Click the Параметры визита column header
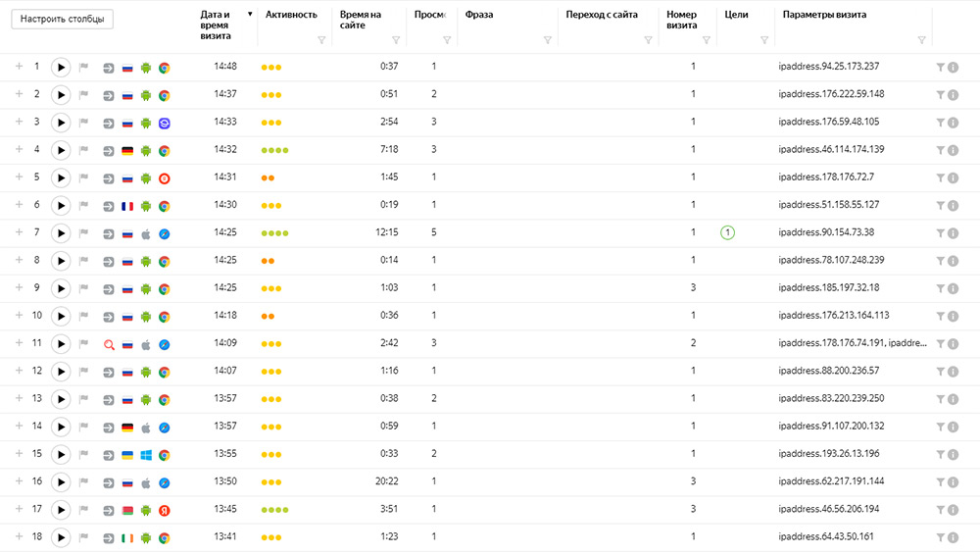This screenshot has height=554, width=980. (824, 15)
